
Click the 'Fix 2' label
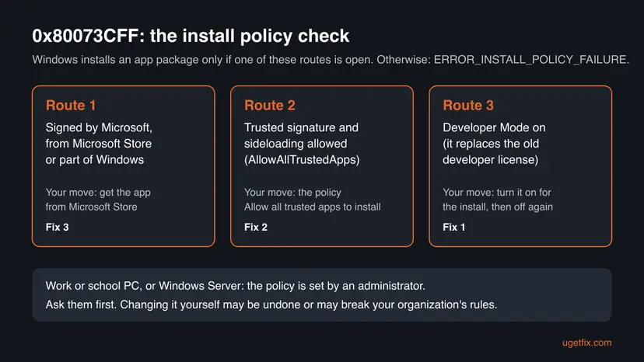pos(256,227)
